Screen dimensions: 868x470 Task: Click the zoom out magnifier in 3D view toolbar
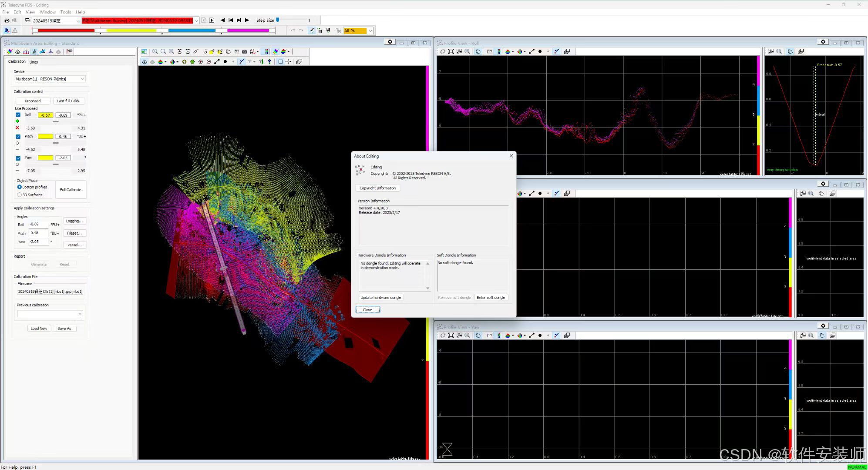tap(163, 51)
